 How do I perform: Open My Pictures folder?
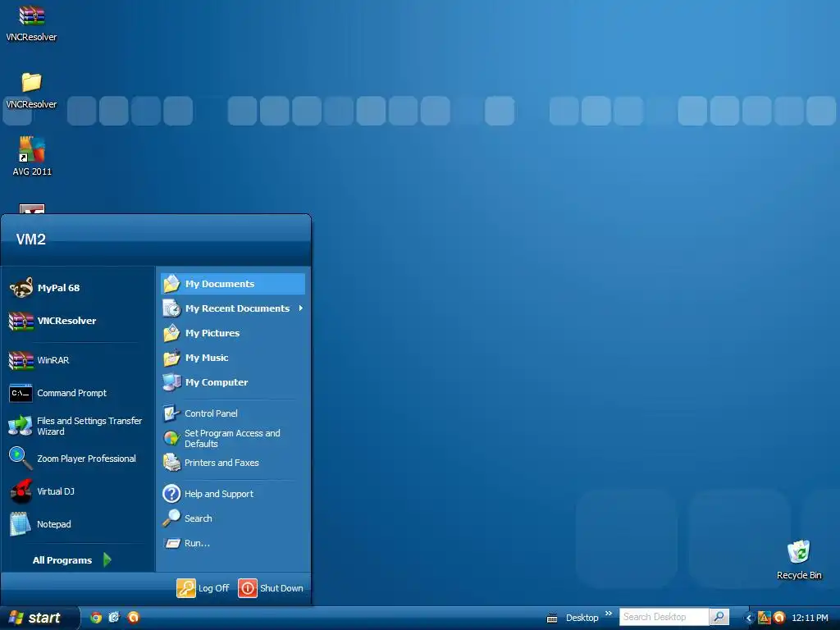233,333
